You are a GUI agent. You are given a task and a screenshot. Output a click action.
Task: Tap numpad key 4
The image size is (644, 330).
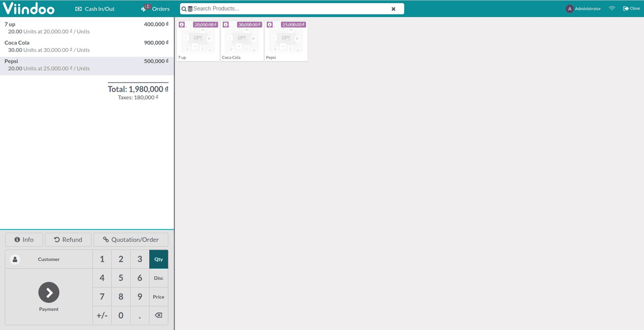pos(102,278)
